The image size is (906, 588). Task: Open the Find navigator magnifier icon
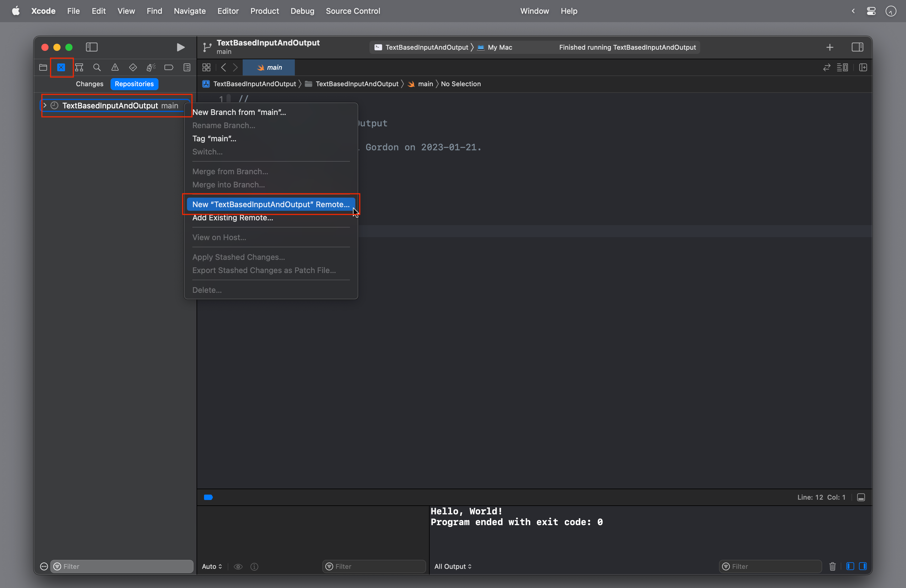pyautogui.click(x=97, y=67)
